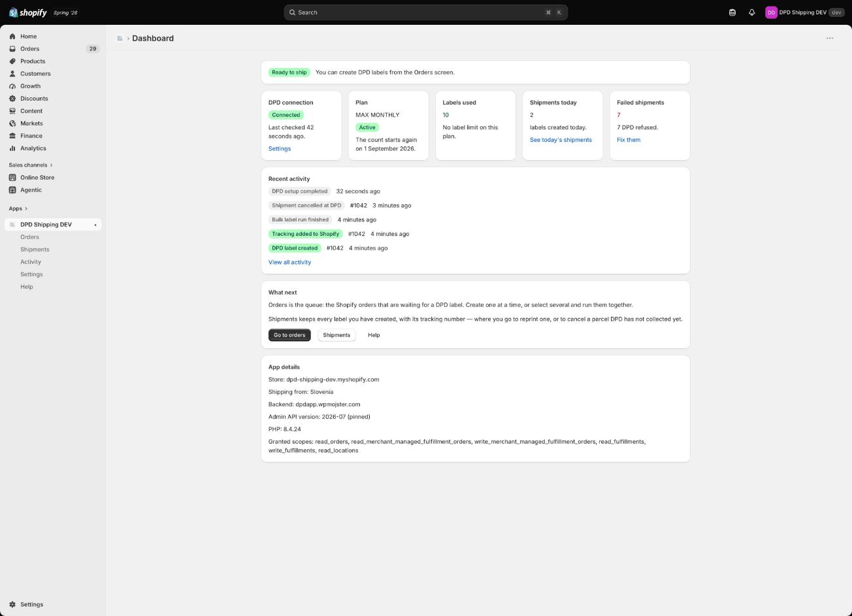Click the Tracking added to Shopify activity tag
Screen dimensions: 852x616
(x=306, y=234)
